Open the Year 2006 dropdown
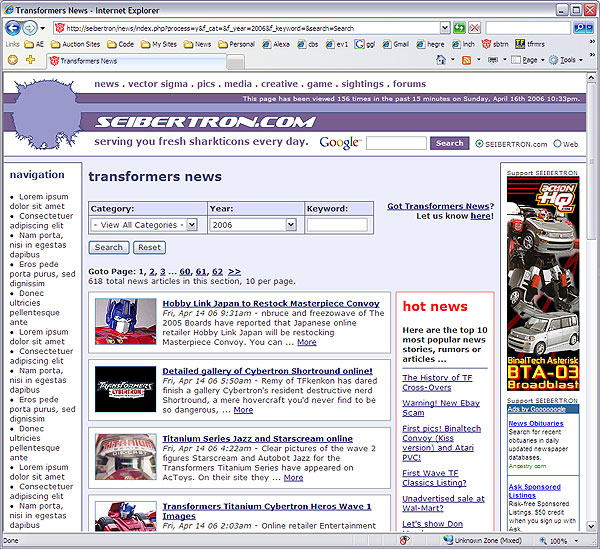The image size is (600, 549). 253,225
